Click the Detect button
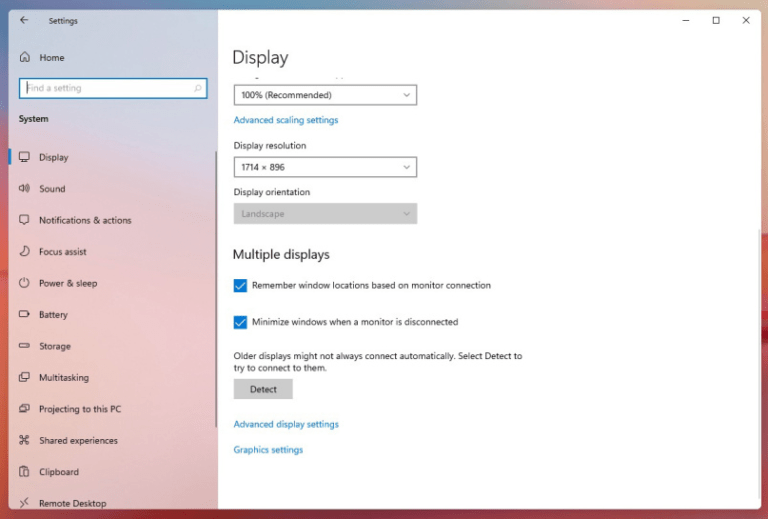This screenshot has width=768, height=519. pos(263,389)
